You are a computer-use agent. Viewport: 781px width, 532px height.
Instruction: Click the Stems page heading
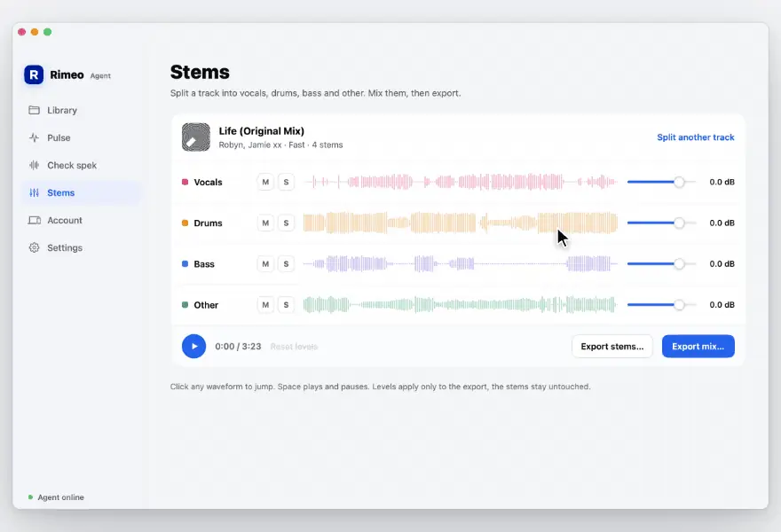(x=200, y=72)
